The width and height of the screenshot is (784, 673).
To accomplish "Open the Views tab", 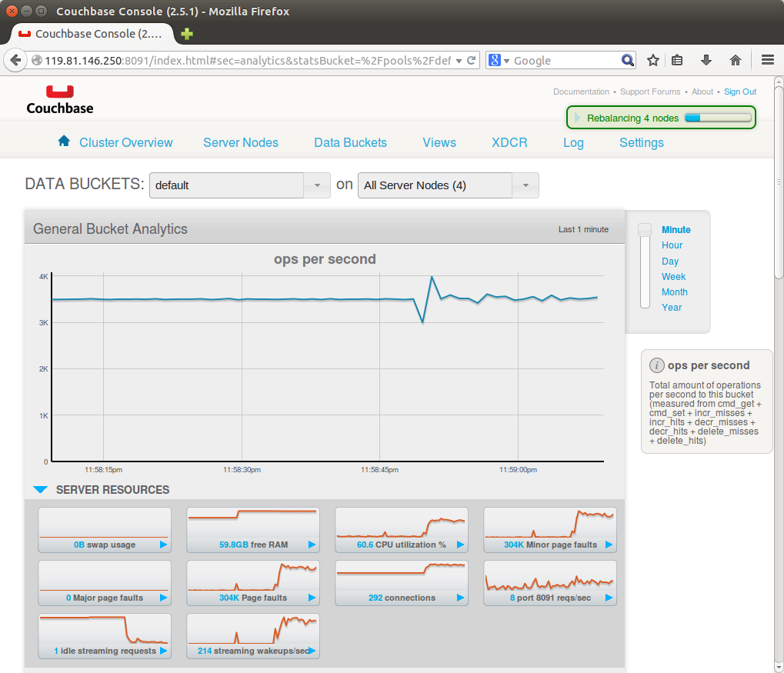I will coord(439,142).
